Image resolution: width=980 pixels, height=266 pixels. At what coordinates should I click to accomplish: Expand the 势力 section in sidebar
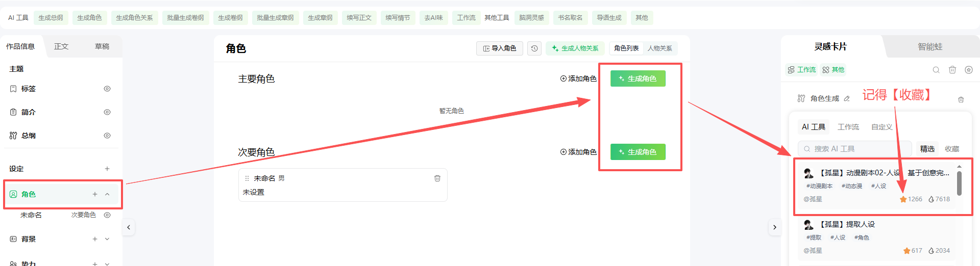click(x=107, y=263)
